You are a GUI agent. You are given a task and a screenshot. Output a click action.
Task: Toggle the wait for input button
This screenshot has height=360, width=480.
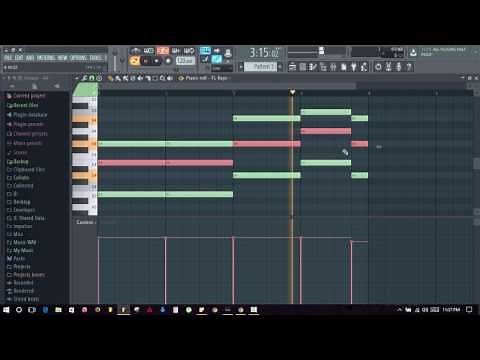149,51
